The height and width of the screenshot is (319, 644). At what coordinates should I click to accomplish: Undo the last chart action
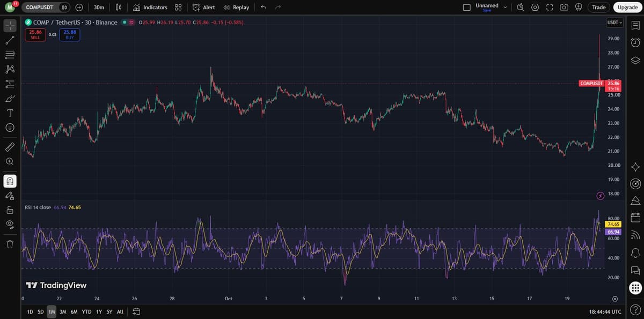[264, 8]
